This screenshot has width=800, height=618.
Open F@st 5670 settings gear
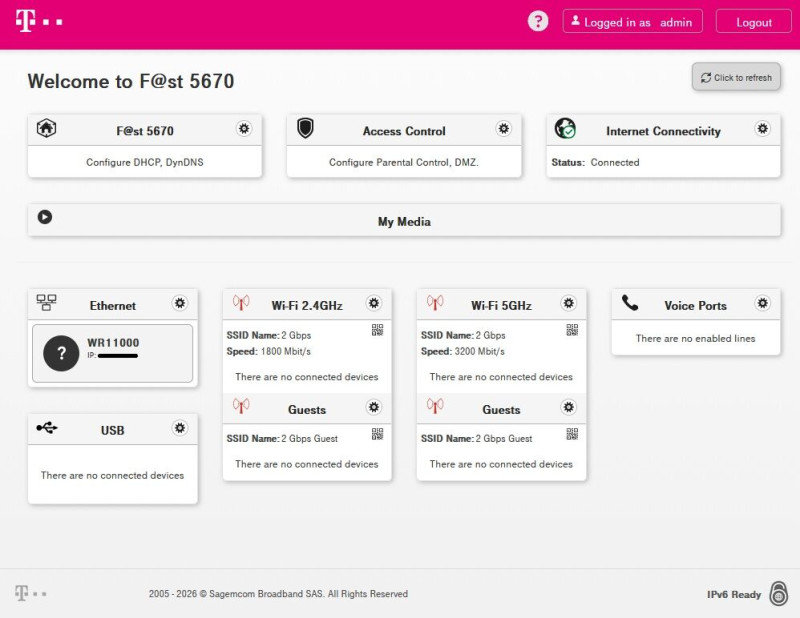[244, 129]
